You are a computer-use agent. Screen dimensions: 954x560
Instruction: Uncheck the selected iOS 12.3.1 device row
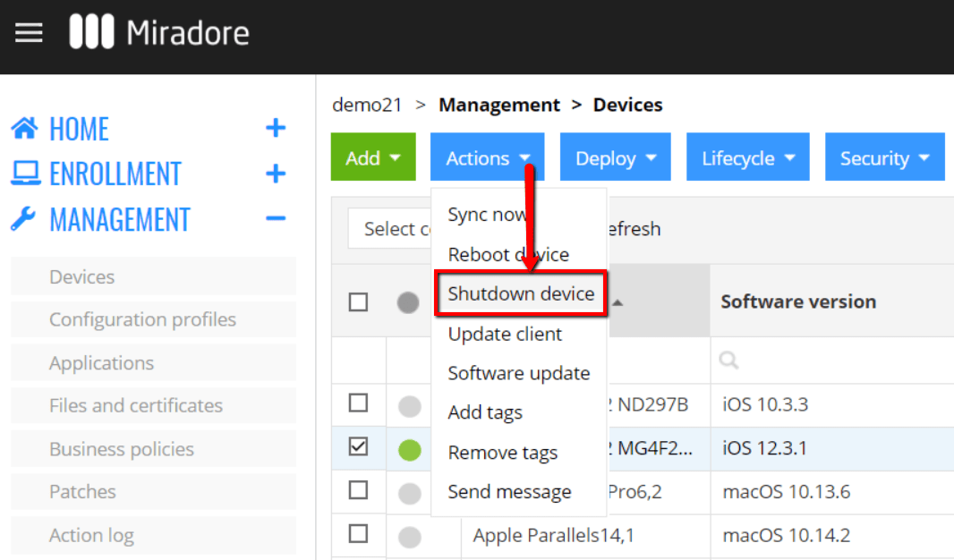pyautogui.click(x=358, y=448)
